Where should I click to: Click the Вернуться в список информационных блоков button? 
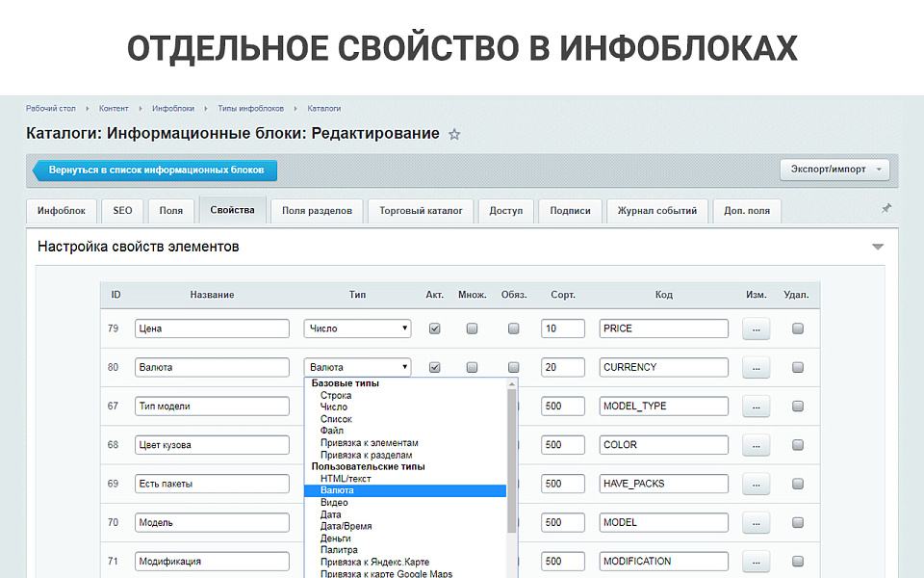[154, 169]
